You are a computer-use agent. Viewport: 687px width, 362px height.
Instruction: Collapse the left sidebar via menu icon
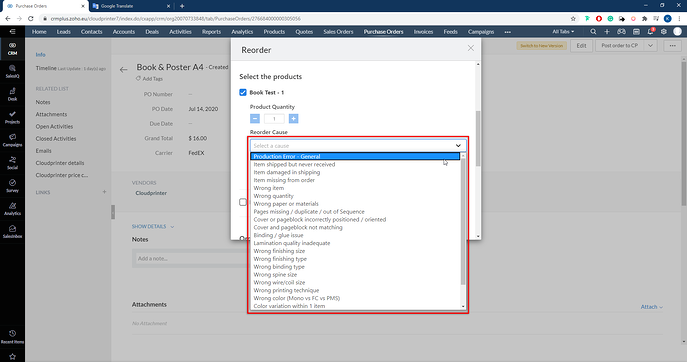tap(12, 32)
